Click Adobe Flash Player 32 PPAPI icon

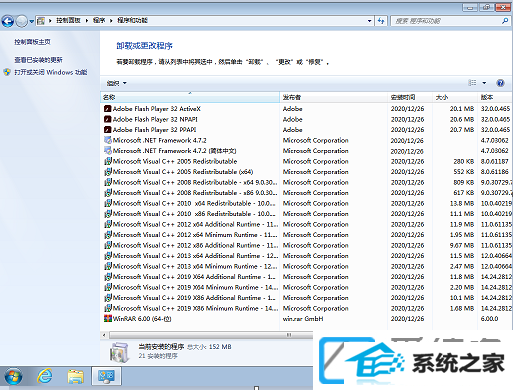point(107,130)
